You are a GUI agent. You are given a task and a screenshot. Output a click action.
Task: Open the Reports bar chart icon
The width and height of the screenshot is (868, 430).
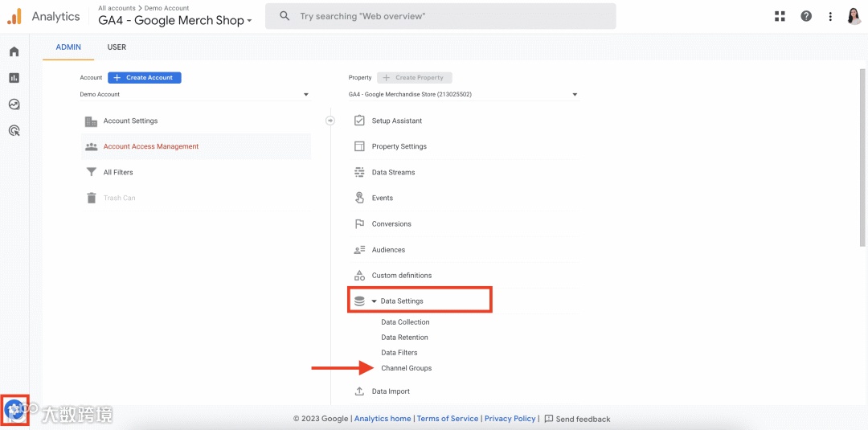[x=14, y=78]
